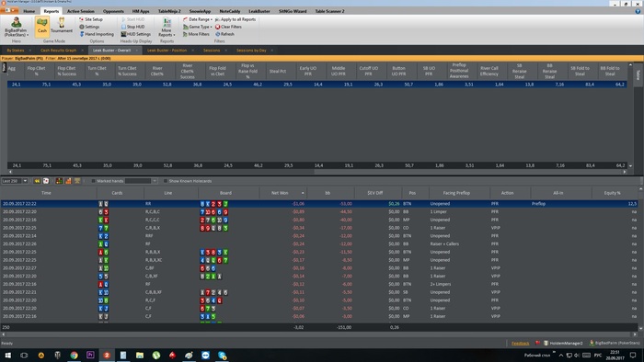Select the hand with line R,C,B,C

tap(319, 212)
